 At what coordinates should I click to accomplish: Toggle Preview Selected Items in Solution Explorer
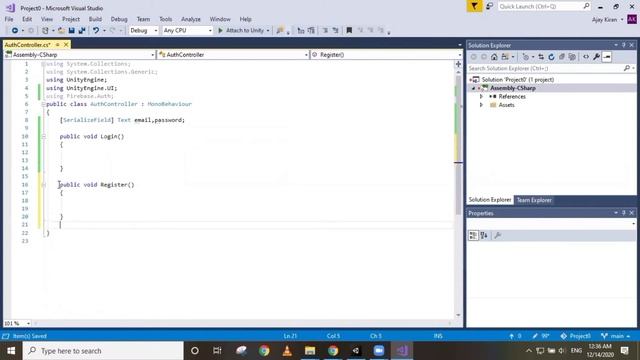[607, 57]
